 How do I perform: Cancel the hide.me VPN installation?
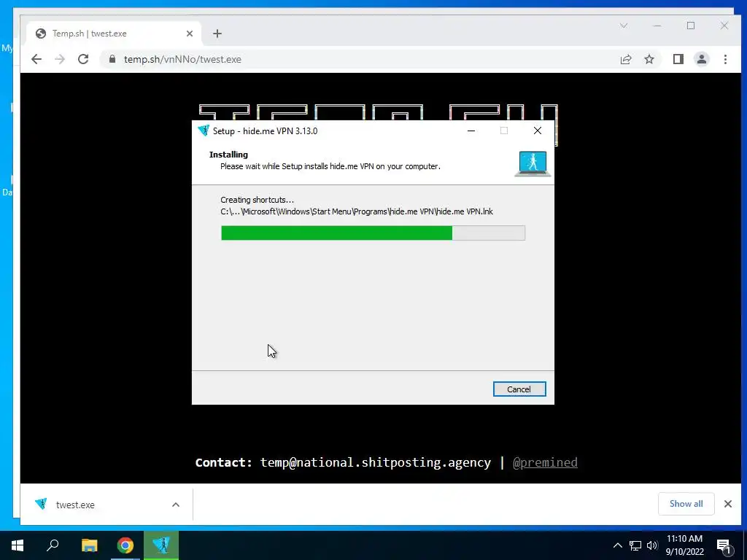(x=519, y=389)
